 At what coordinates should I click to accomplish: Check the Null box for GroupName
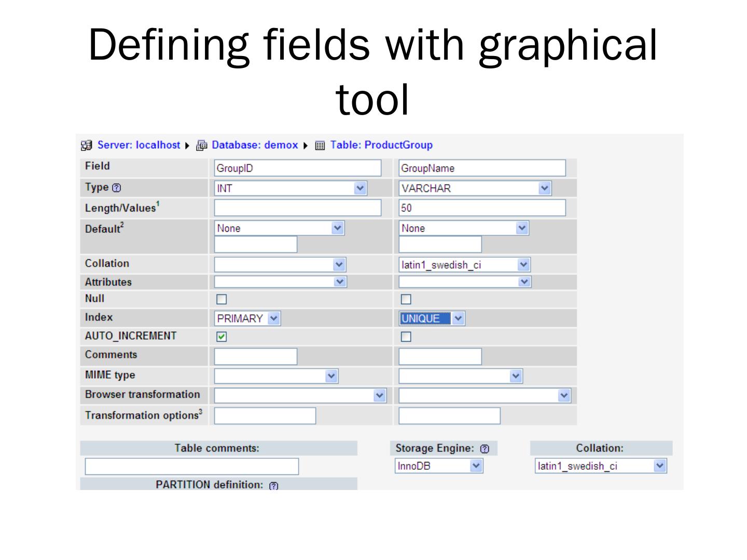click(406, 299)
